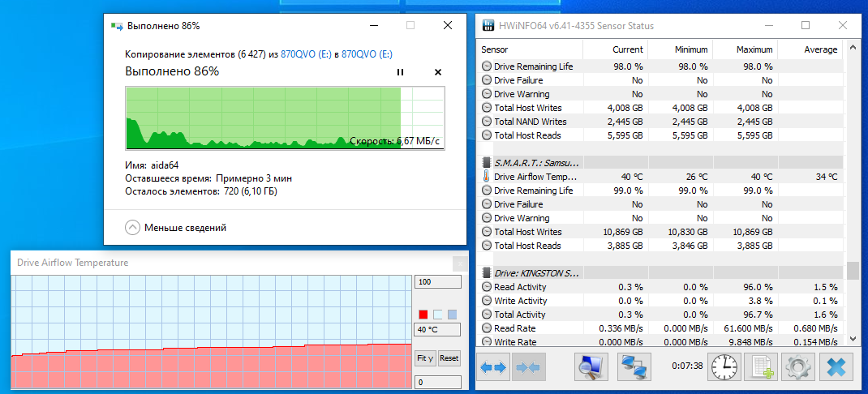Viewport: 868px width, 394px height.
Task: Click the Minimum column header
Action: point(681,49)
